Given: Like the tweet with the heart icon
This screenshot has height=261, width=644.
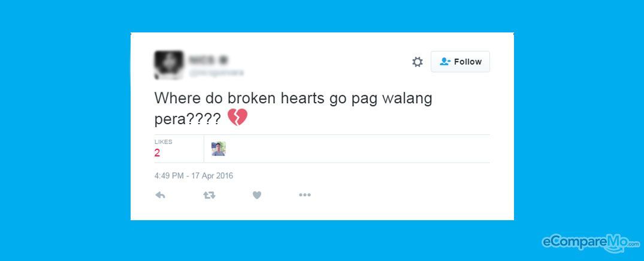Looking at the screenshot, I should [x=257, y=195].
